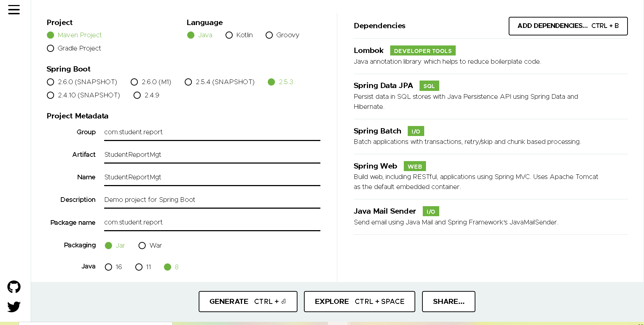This screenshot has height=325, width=644.
Task: Select War packaging
Action: click(x=142, y=246)
